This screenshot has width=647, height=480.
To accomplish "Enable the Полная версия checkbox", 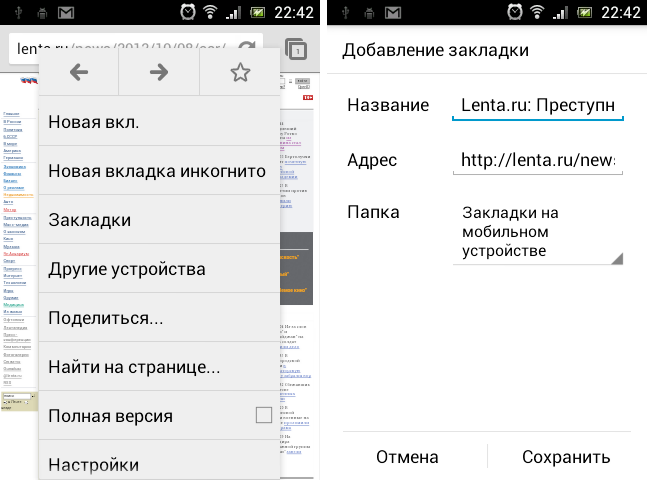I will 263,415.
